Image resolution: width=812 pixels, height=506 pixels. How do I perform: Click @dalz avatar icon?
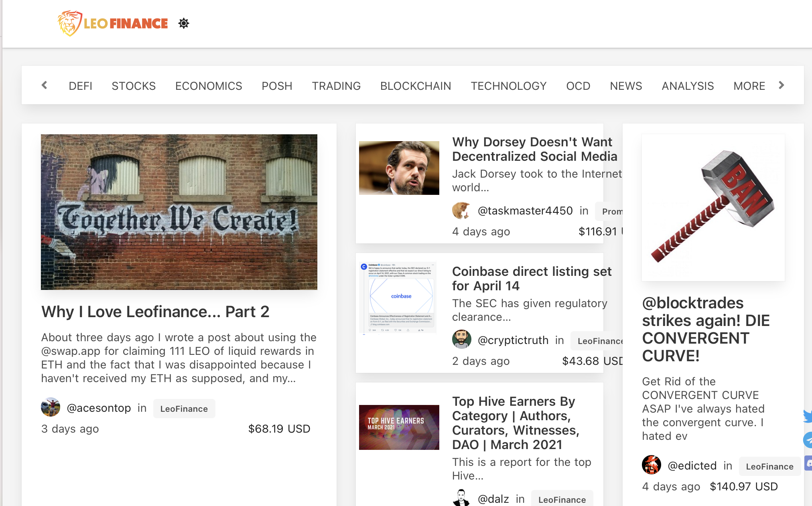(461, 498)
